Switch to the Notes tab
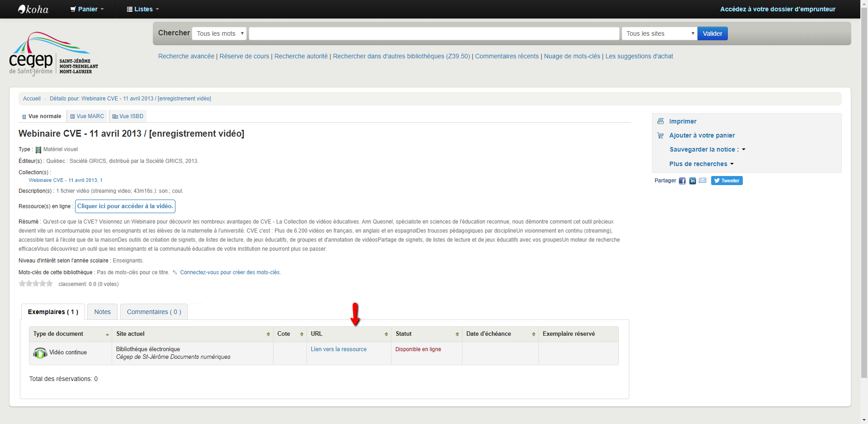The height and width of the screenshot is (424, 868). tap(102, 312)
